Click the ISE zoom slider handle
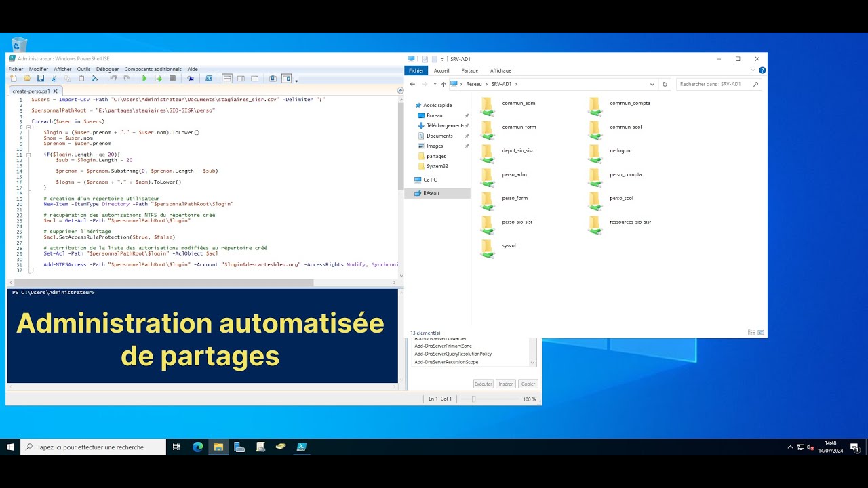 473,399
